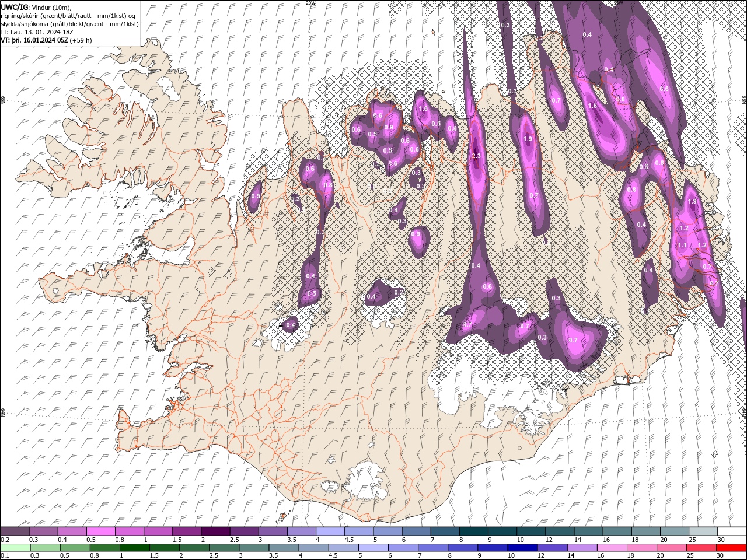Click the upper legend swatch between 0.2 and 0.3
This screenshot has width=747, height=560.
point(15,531)
